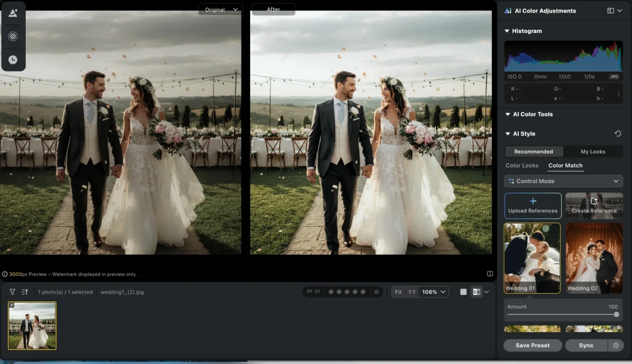This screenshot has height=364, width=632.
Task: Reset AI Style using the reset icon
Action: click(618, 134)
